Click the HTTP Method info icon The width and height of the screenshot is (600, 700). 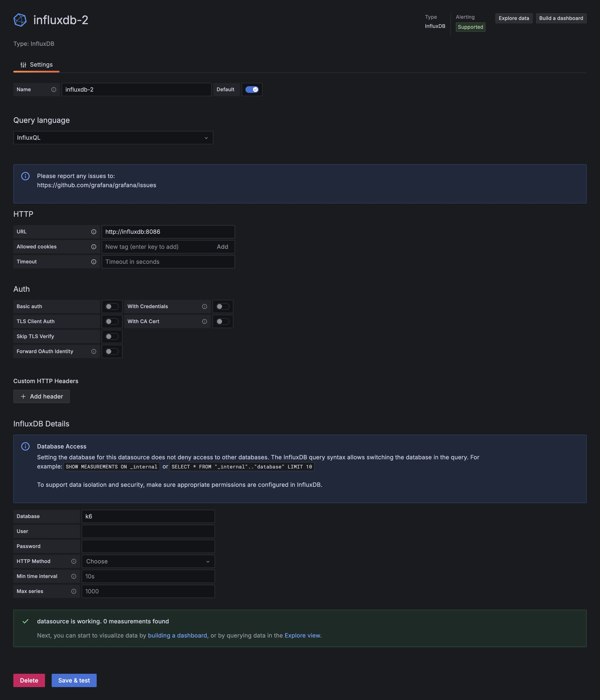[x=74, y=561]
